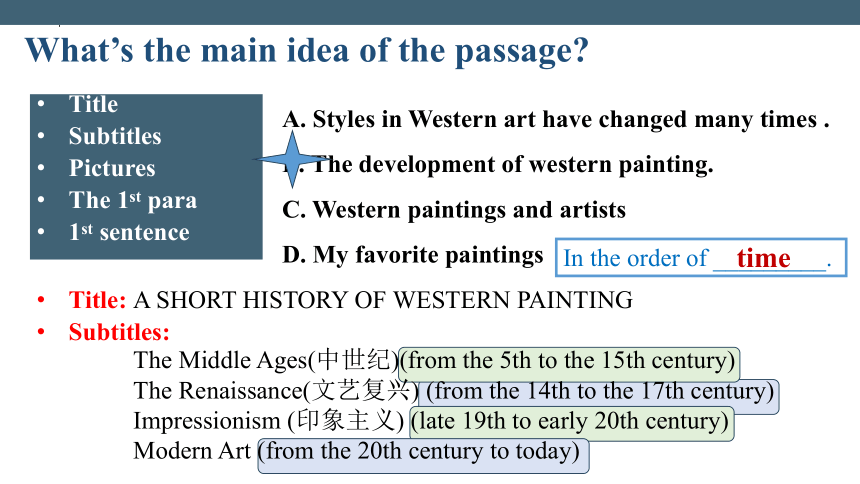
Task: Choose option D My favorite paintings
Action: (x=412, y=255)
